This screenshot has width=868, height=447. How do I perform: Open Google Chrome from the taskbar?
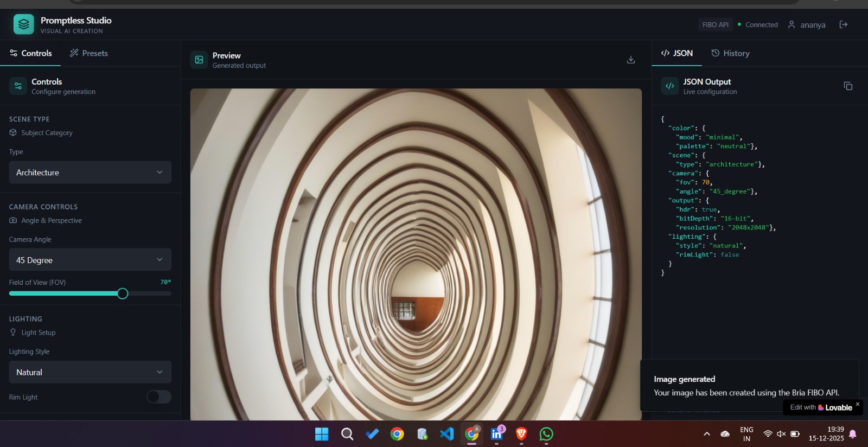(397, 434)
